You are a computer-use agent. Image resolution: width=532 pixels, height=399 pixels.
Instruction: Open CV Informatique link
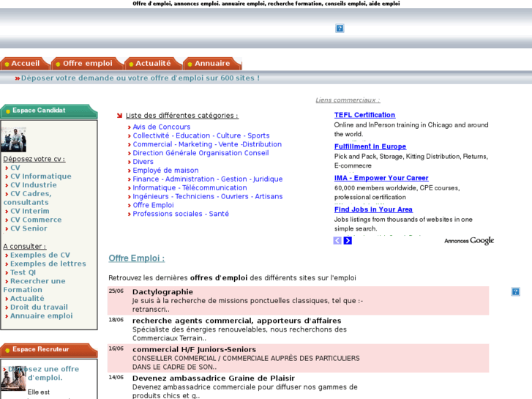[41, 176]
